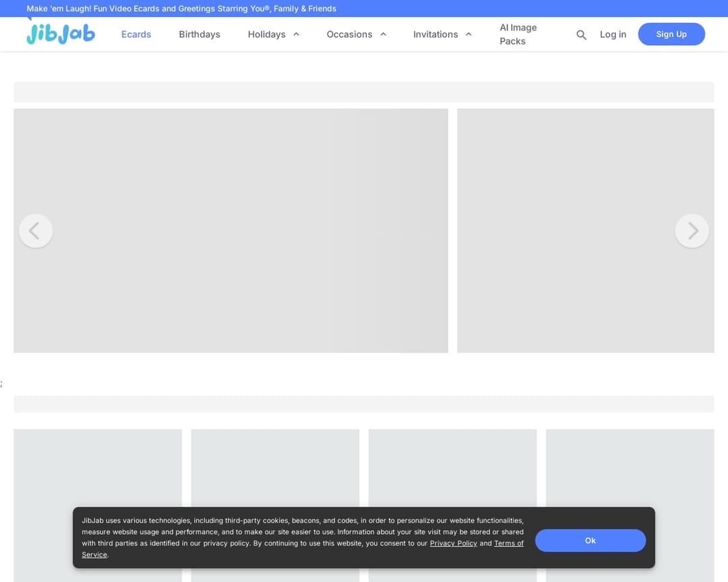Open the Birthdays nav item
The width and height of the screenshot is (728, 582).
coord(200,34)
